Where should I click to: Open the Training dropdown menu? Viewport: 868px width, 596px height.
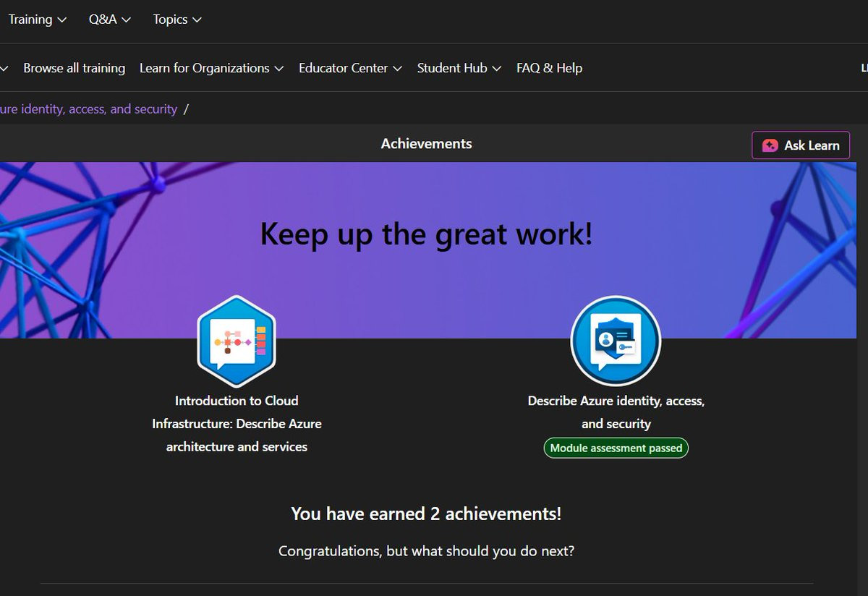coord(36,20)
